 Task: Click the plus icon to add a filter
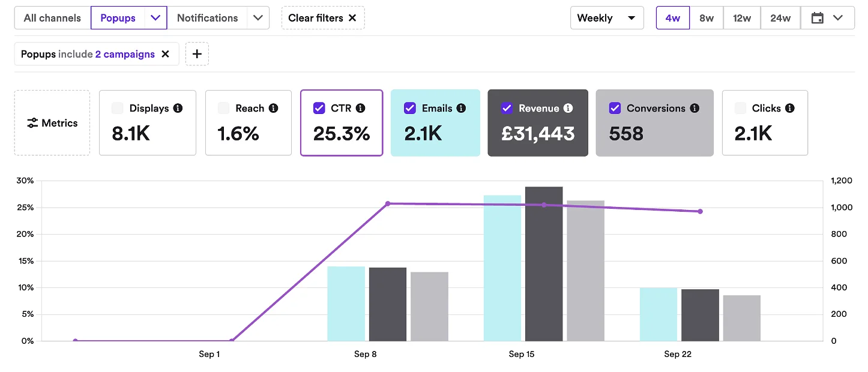point(197,54)
